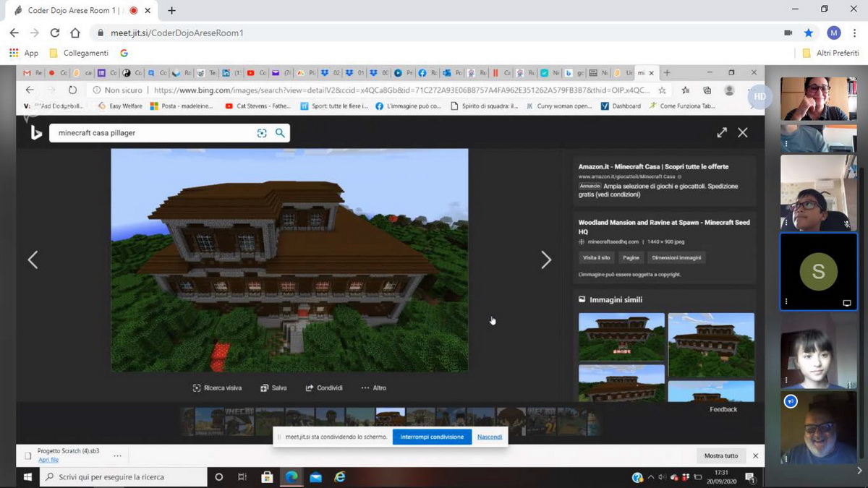Click the Bing logo
The image size is (868, 488).
35,132
